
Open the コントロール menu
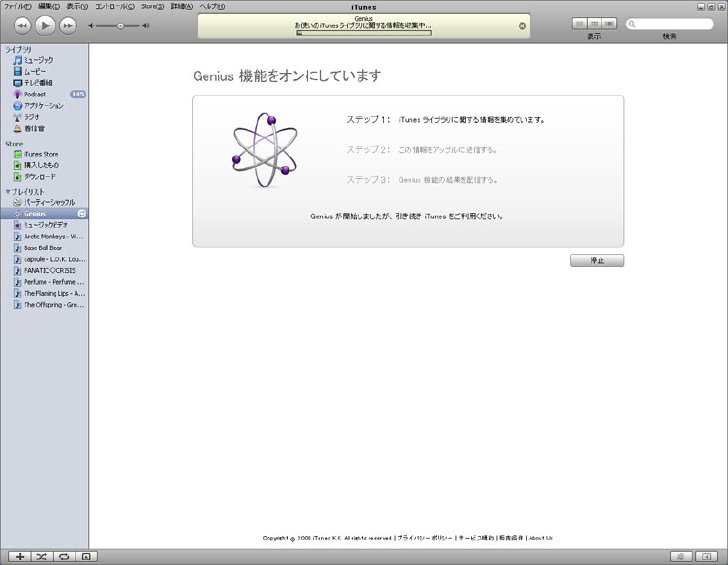[x=115, y=6]
